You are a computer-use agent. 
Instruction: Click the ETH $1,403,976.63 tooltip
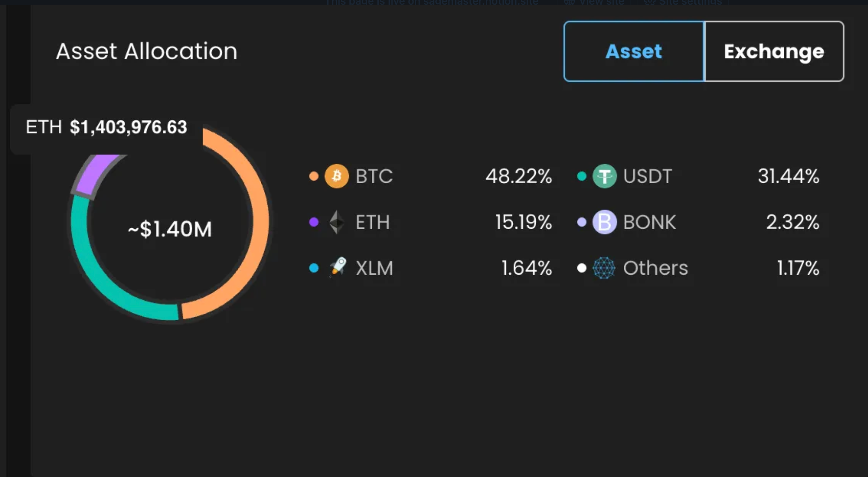click(x=106, y=127)
